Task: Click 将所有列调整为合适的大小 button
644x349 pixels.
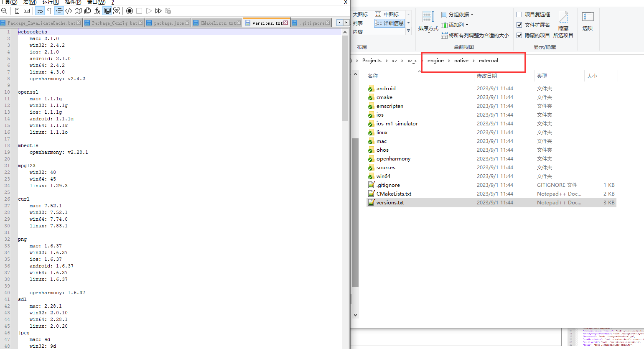Action: (x=475, y=36)
